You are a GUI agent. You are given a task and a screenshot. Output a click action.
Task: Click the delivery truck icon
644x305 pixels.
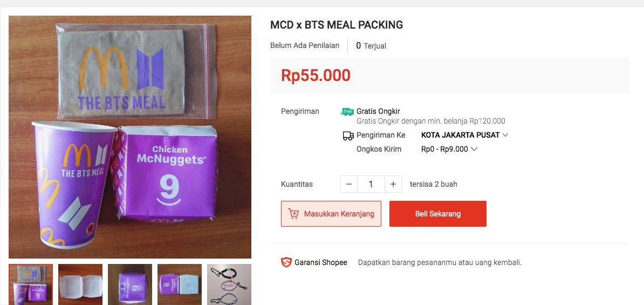(348, 135)
